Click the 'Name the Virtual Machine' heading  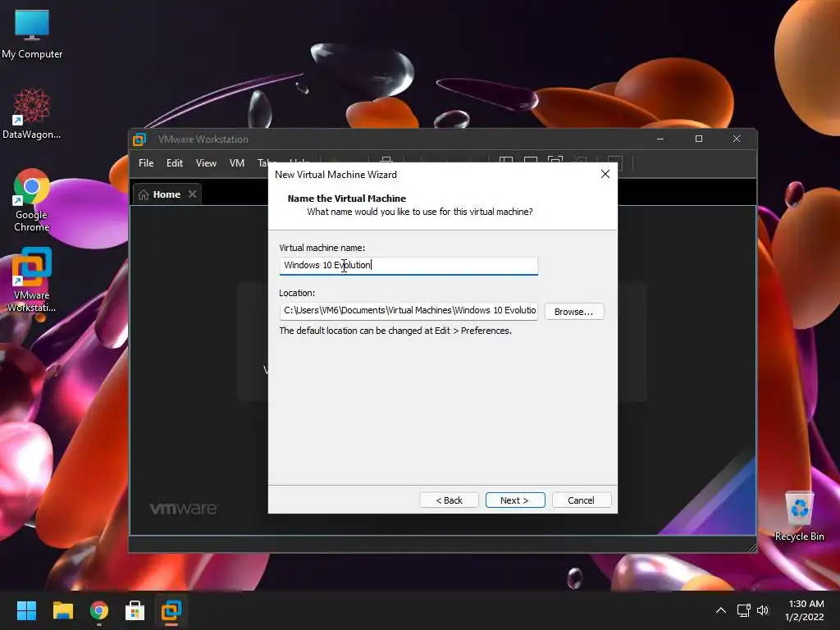pyautogui.click(x=347, y=199)
